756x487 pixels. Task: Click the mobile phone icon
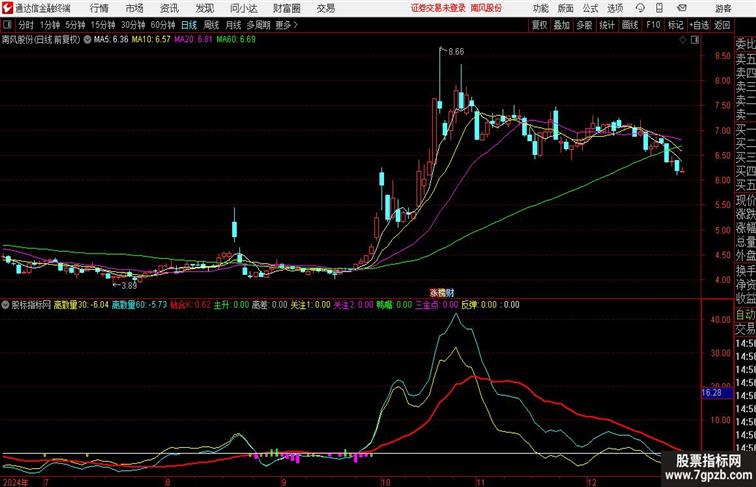point(660,8)
